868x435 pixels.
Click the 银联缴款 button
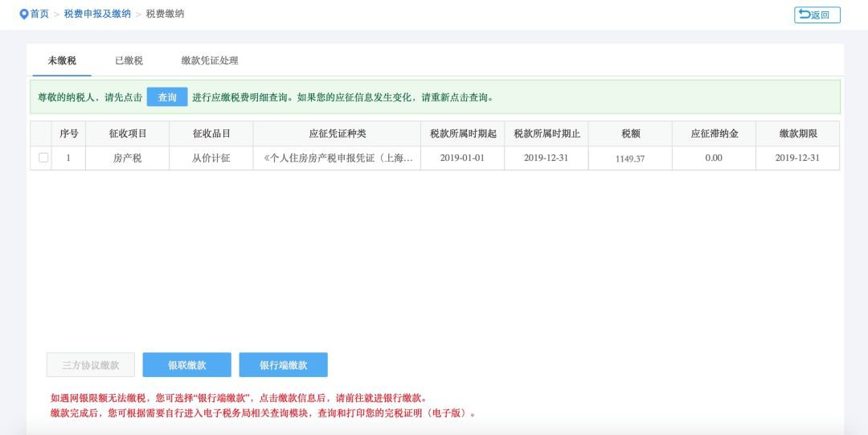(186, 365)
